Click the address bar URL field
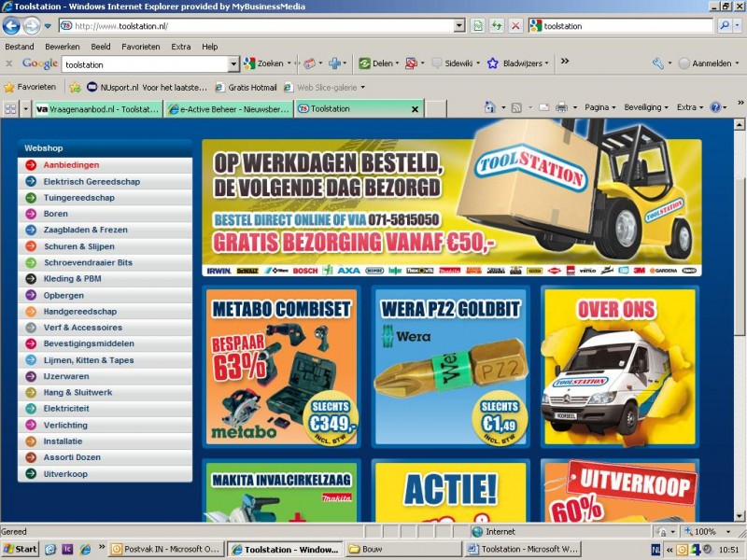The height and width of the screenshot is (560, 747). click(x=262, y=26)
